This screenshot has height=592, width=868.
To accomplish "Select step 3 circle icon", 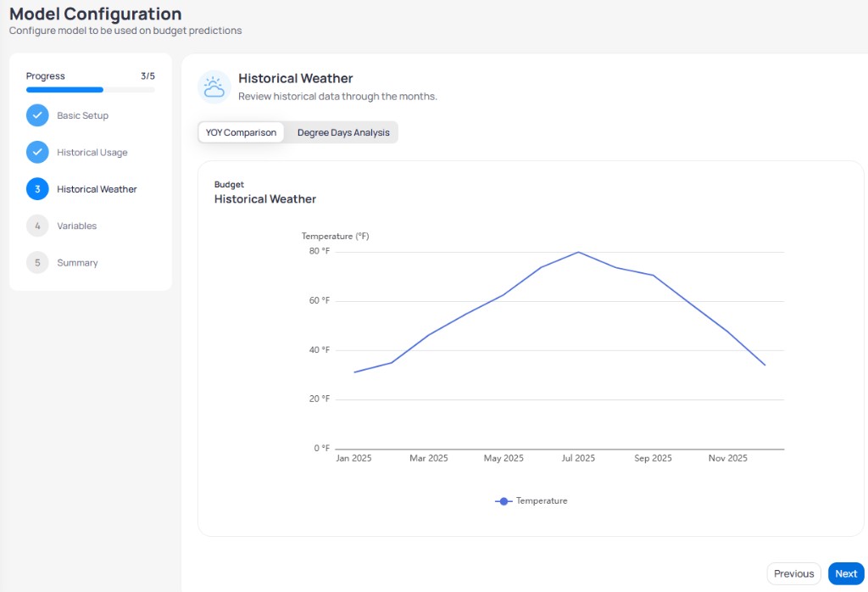I will tap(37, 189).
